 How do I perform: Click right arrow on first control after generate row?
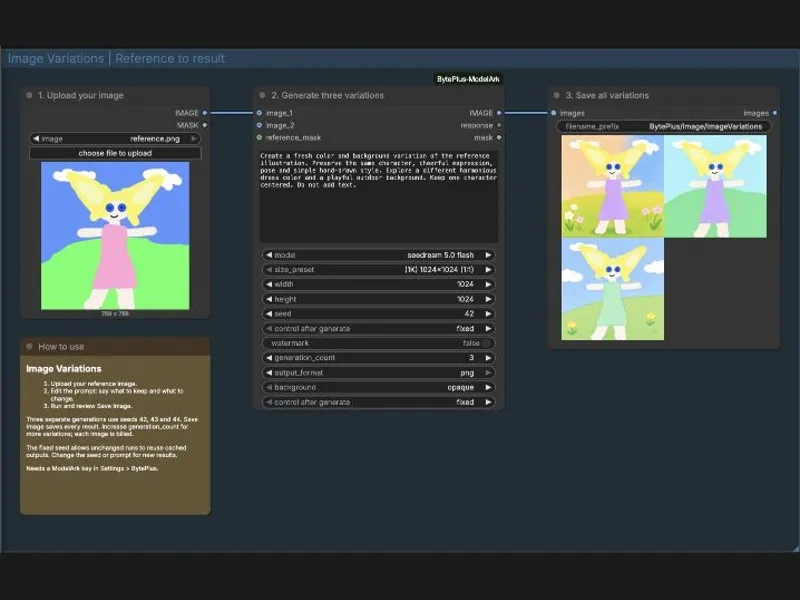coord(488,329)
